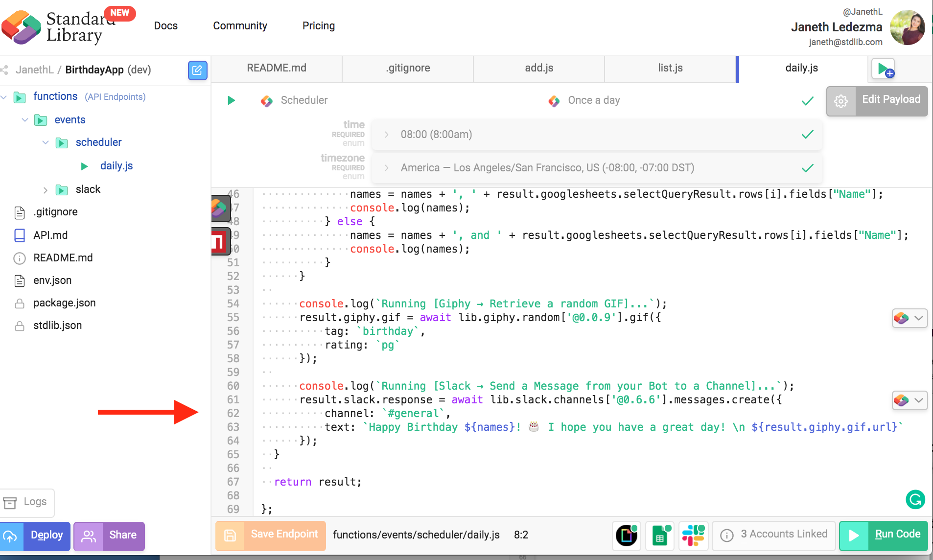Click the Standard Library logo
Image resolution: width=933 pixels, height=560 pixels.
pos(59,27)
